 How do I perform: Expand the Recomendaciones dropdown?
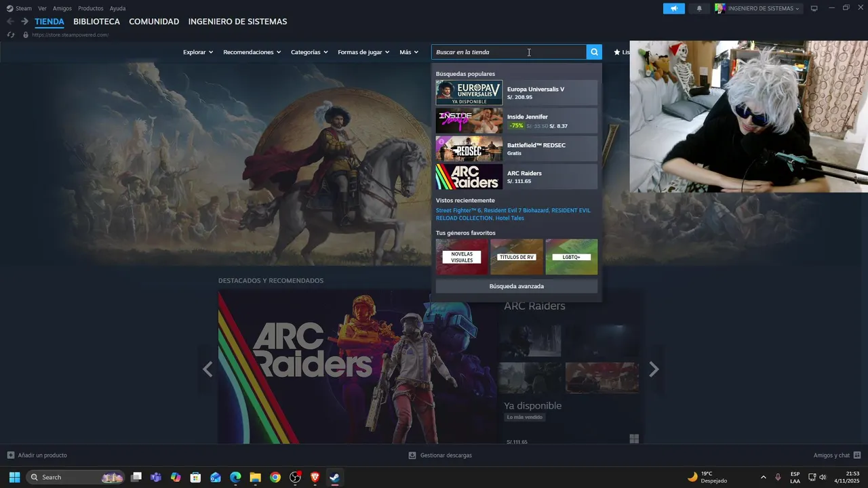(x=252, y=52)
